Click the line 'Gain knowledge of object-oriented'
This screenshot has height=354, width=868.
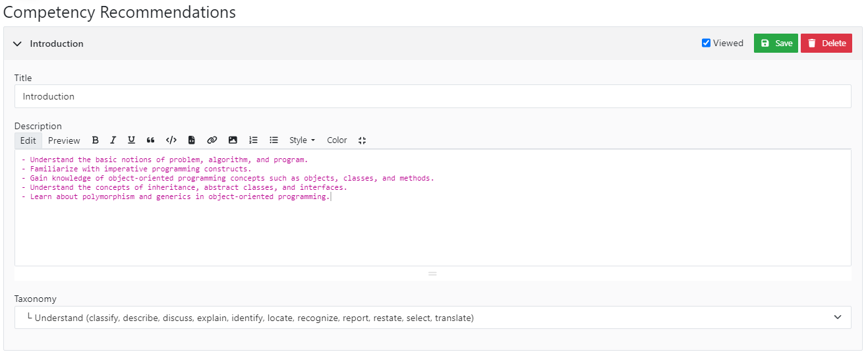pyautogui.click(x=228, y=178)
